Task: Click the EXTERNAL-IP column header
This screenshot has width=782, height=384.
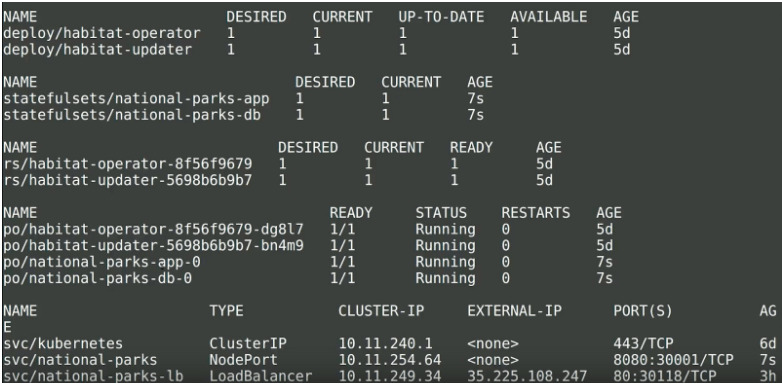Action: click(x=514, y=311)
